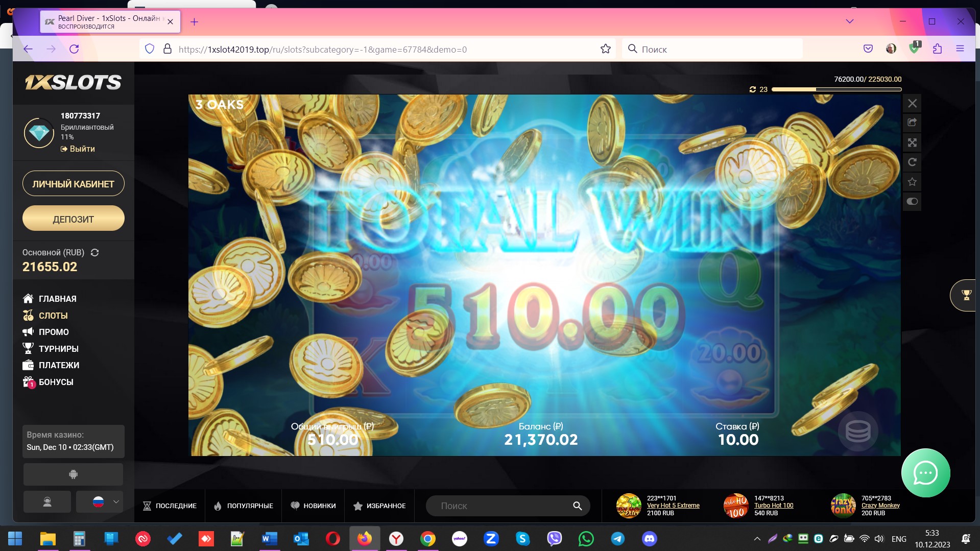Screen dimensions: 980x551
Task: Reload the page in browser toolbar
Action: [74, 49]
